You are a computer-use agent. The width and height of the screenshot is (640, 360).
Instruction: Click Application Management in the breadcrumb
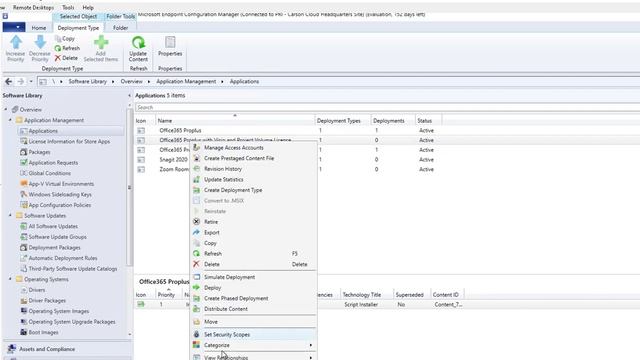pos(186,82)
